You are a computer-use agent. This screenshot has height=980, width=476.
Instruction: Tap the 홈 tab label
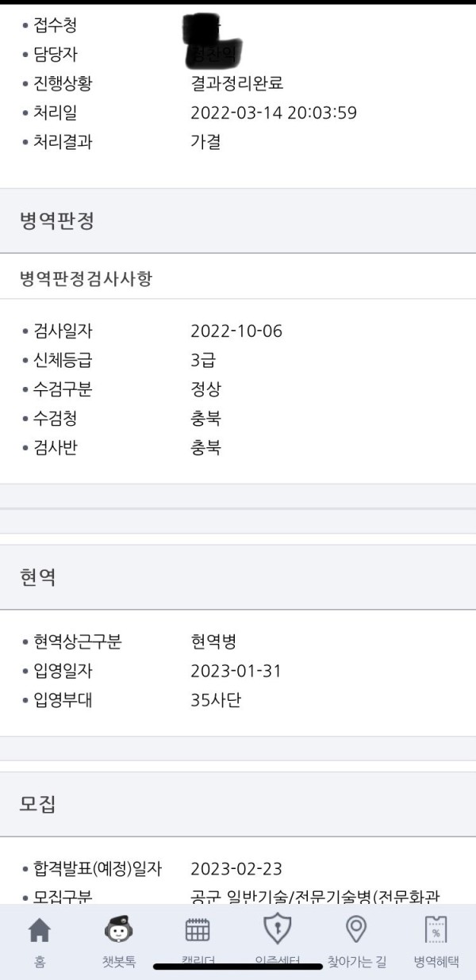coord(39,962)
